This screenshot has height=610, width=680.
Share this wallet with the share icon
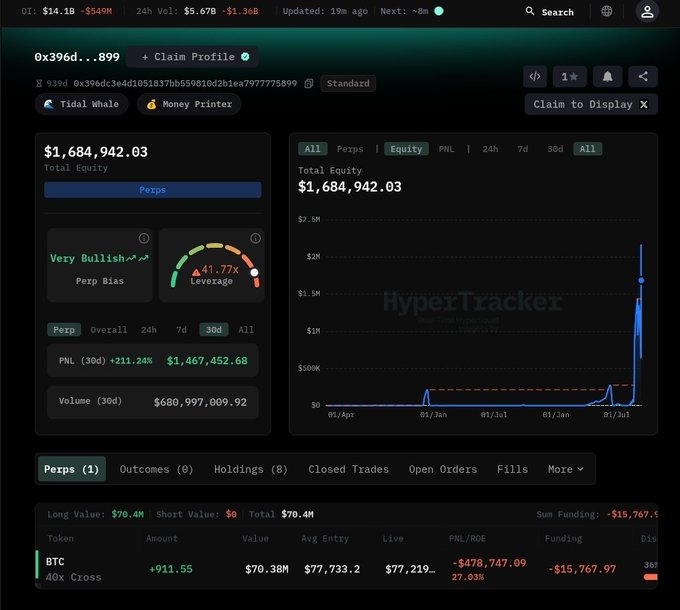click(643, 77)
